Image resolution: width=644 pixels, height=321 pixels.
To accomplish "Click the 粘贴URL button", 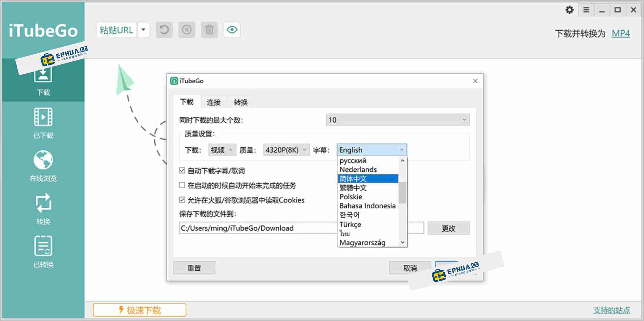I will [116, 30].
